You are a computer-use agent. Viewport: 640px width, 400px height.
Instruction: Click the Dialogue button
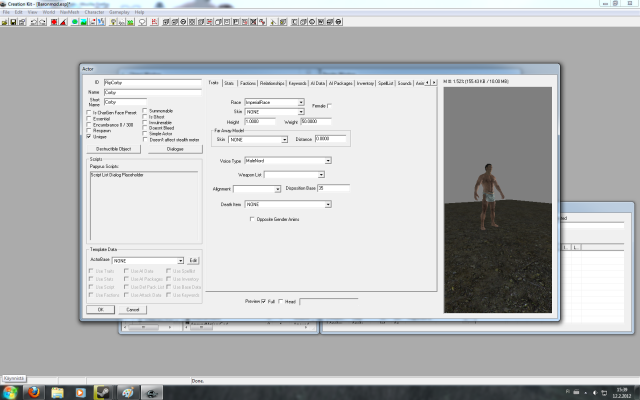point(175,148)
